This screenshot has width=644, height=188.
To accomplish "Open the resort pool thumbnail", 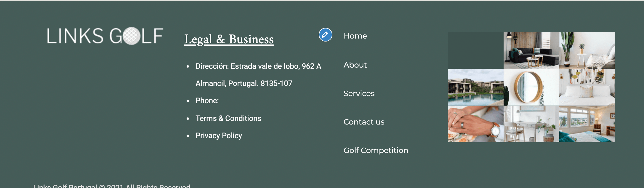I will (476, 87).
